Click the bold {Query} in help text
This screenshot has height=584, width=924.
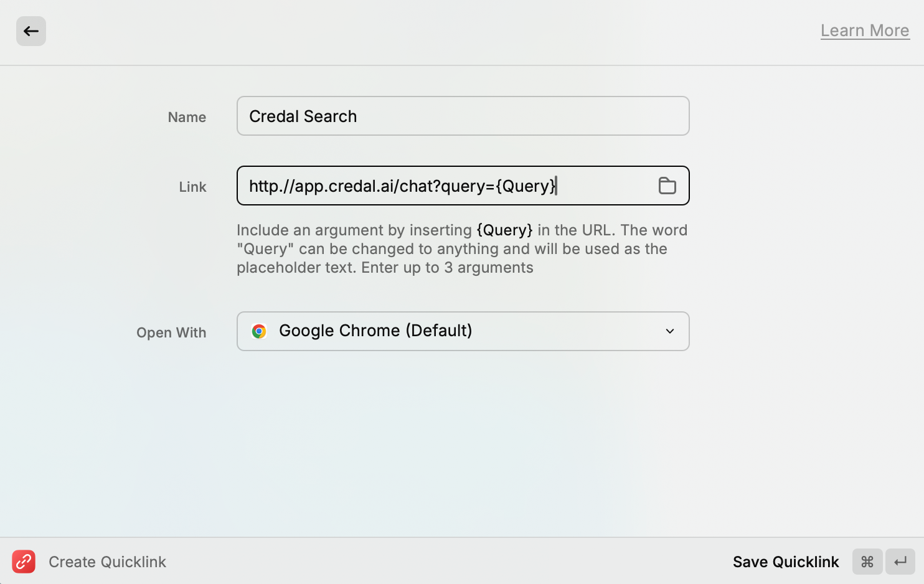tap(504, 230)
